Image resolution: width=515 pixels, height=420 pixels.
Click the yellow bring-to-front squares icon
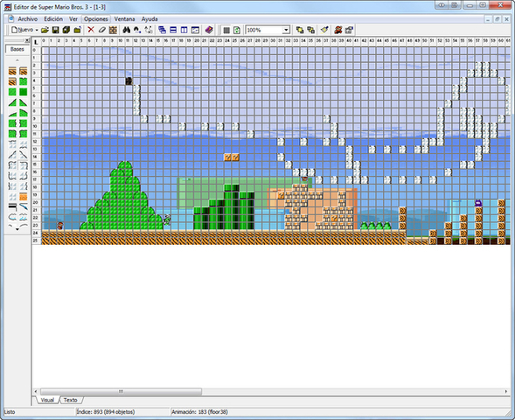click(x=300, y=30)
